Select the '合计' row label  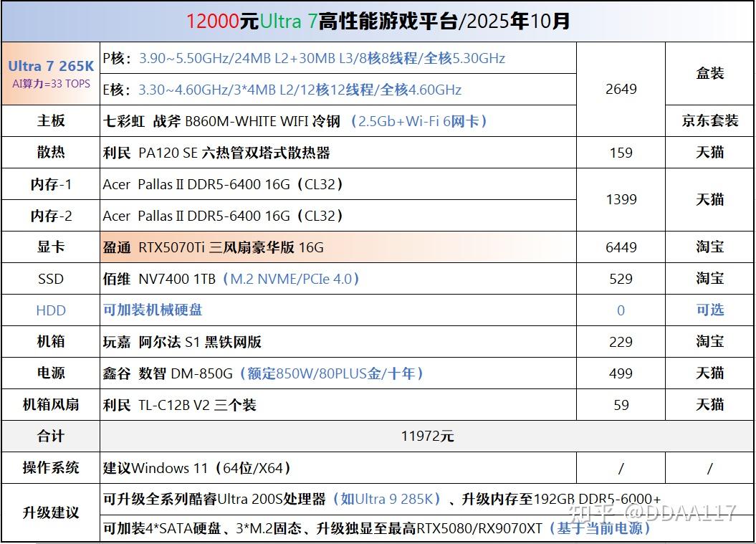(51, 436)
